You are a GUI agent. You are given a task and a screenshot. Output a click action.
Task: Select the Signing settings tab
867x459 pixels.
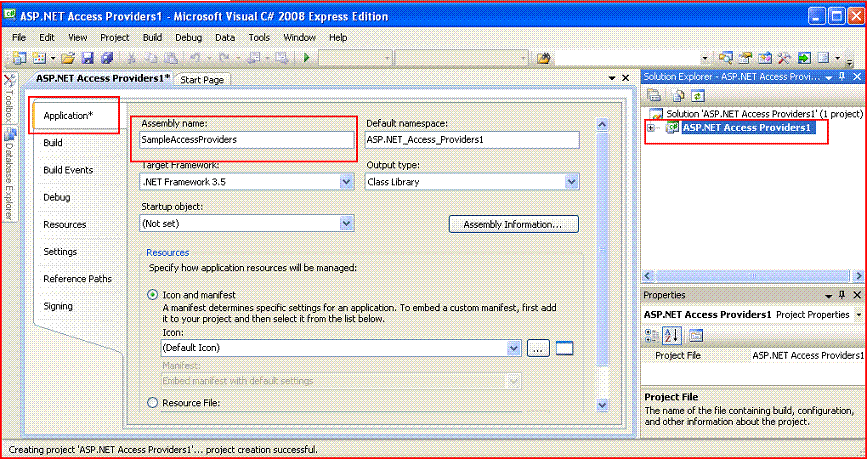(x=58, y=306)
